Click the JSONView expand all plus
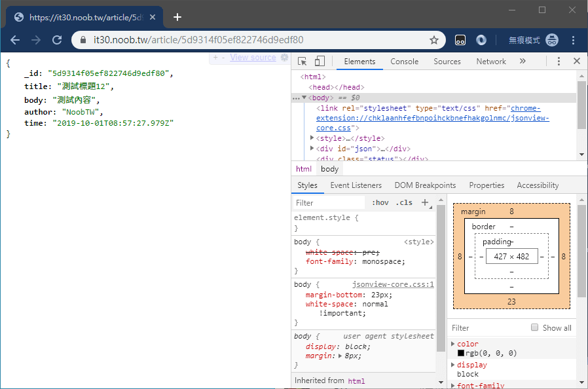This screenshot has height=389, width=588. [215, 58]
